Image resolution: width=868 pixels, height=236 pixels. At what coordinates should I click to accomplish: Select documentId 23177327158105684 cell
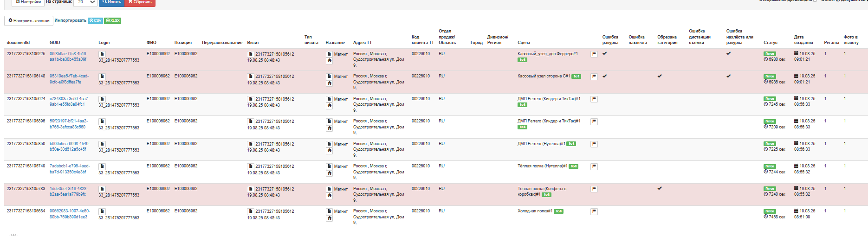point(26,211)
